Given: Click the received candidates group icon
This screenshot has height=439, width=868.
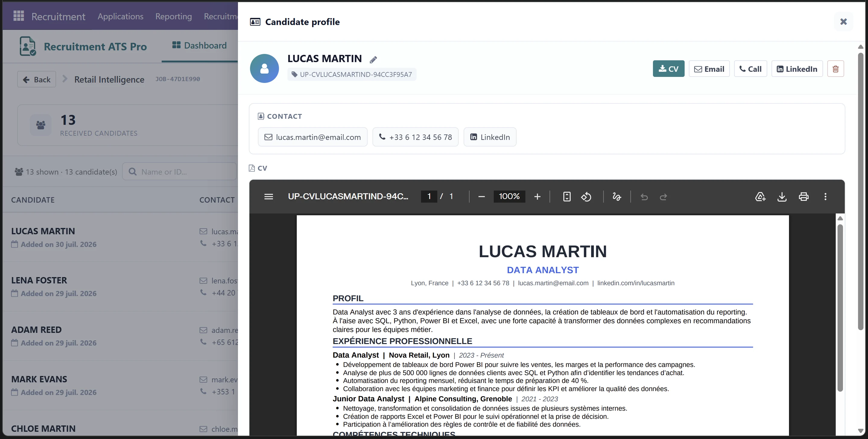Looking at the screenshot, I should pyautogui.click(x=40, y=125).
